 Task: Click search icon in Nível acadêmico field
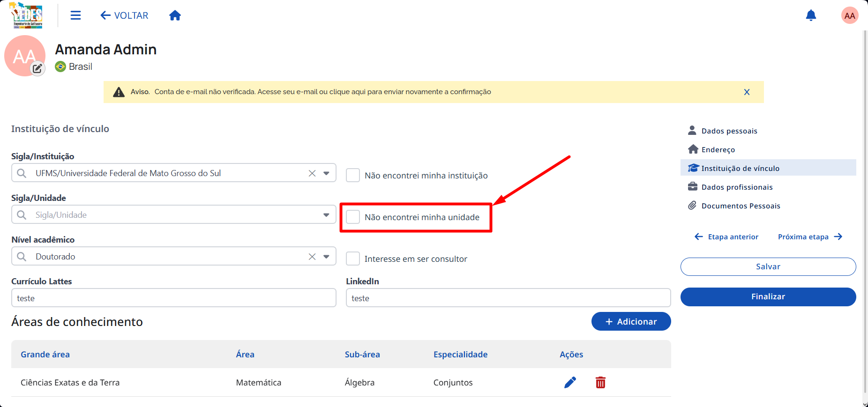(x=22, y=257)
